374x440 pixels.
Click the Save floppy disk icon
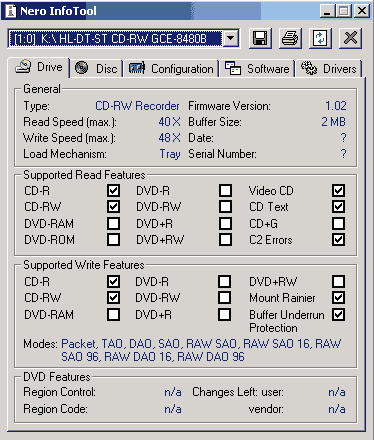click(260, 38)
